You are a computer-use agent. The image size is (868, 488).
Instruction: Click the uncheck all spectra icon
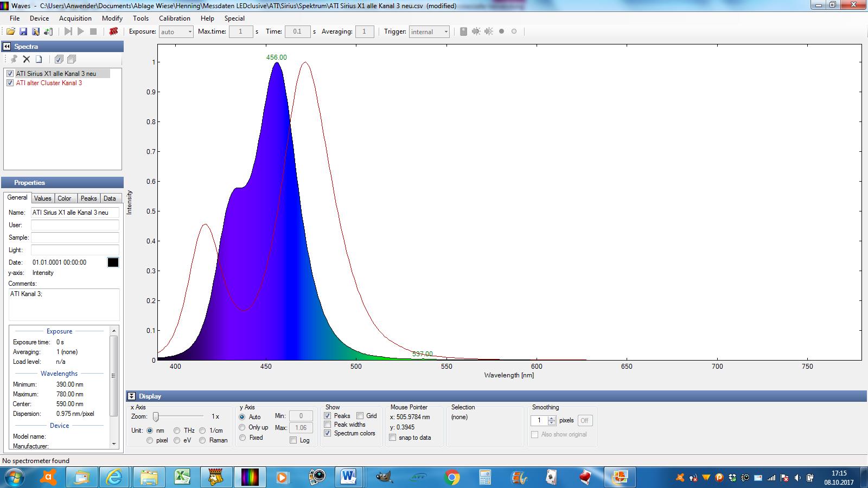(72, 59)
